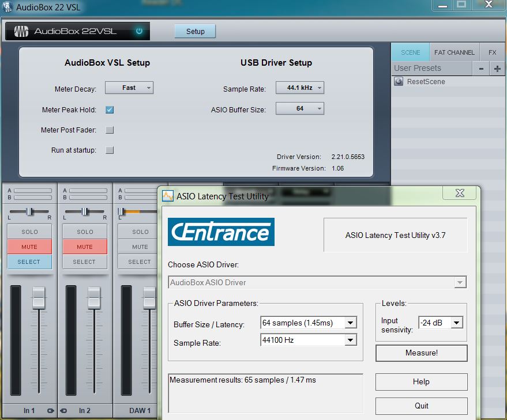Click the Measurement results text box

point(265,393)
